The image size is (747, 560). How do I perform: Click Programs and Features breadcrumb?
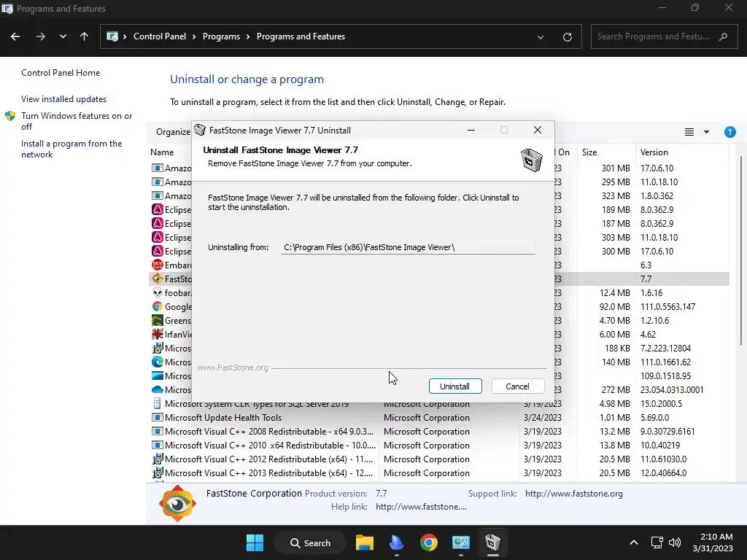[301, 36]
